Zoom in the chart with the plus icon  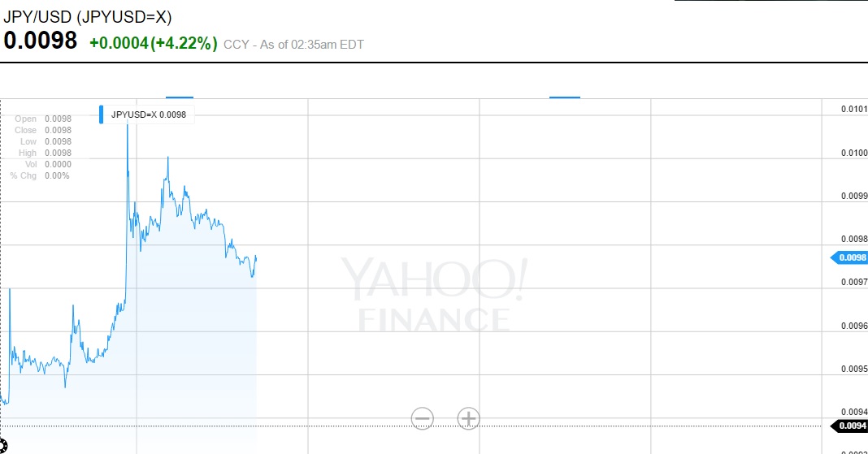(x=468, y=418)
